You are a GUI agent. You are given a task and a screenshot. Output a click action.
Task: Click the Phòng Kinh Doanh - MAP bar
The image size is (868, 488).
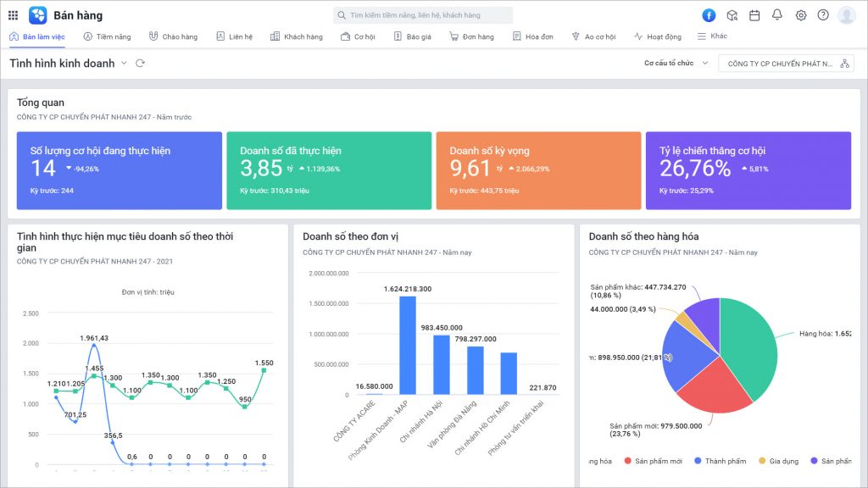pos(408,346)
